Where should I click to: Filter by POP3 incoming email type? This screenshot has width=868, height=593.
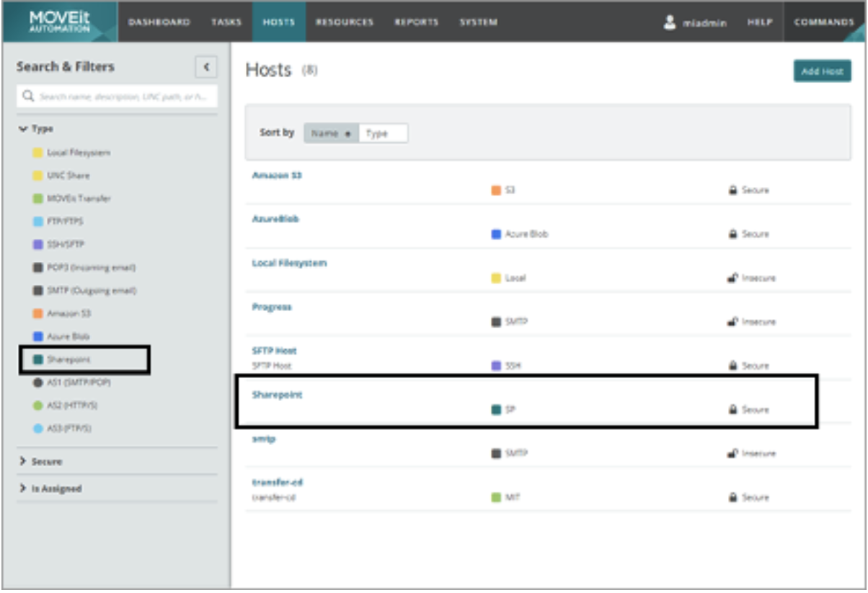[84, 268]
